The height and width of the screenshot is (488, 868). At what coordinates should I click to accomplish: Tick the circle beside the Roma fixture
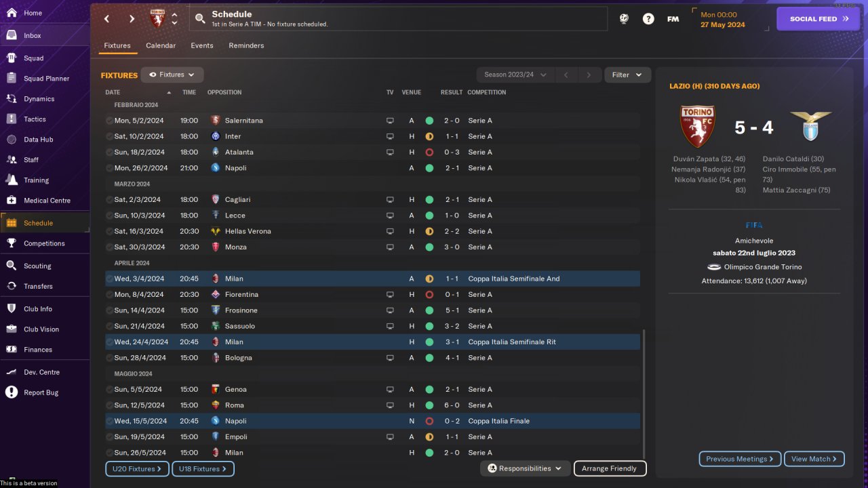point(109,405)
